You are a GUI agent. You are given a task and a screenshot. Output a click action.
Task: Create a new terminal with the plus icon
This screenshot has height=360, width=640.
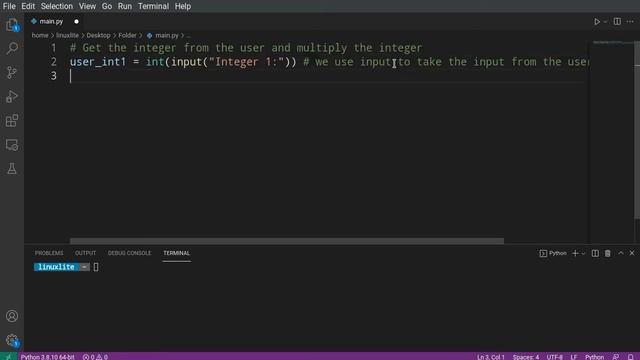[575, 253]
